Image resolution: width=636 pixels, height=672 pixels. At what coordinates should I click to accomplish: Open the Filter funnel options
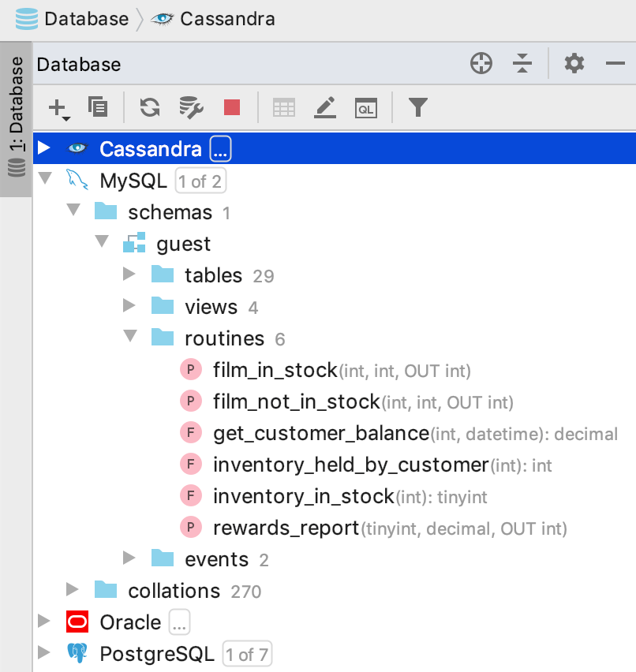click(417, 107)
